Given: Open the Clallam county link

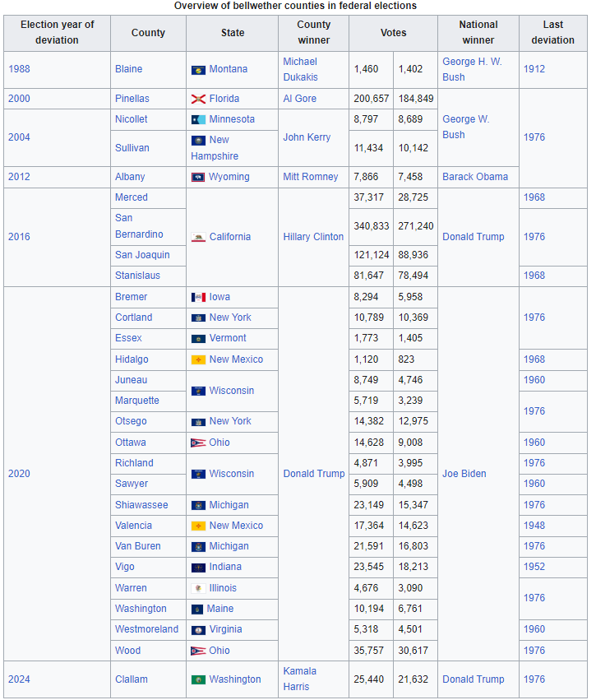Looking at the screenshot, I should (x=132, y=679).
